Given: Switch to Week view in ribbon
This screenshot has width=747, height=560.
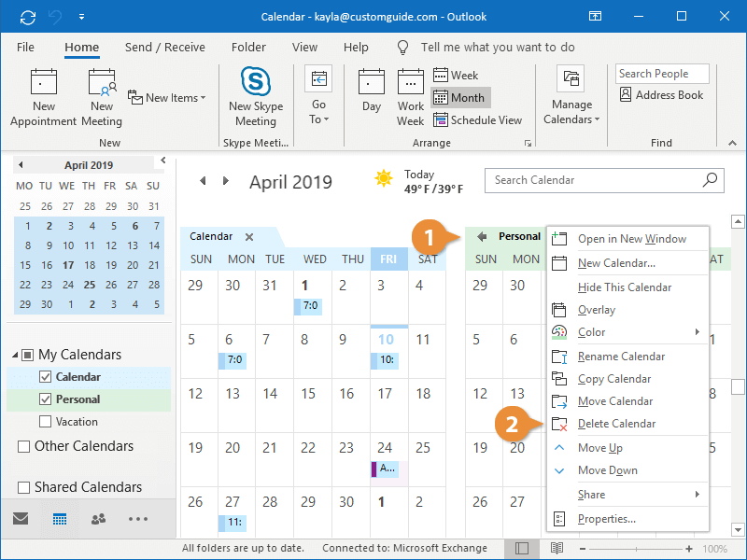Looking at the screenshot, I should point(456,76).
